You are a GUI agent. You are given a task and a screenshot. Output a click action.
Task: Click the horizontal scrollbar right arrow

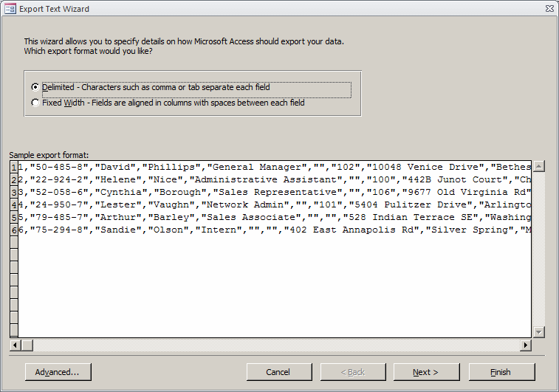point(526,345)
